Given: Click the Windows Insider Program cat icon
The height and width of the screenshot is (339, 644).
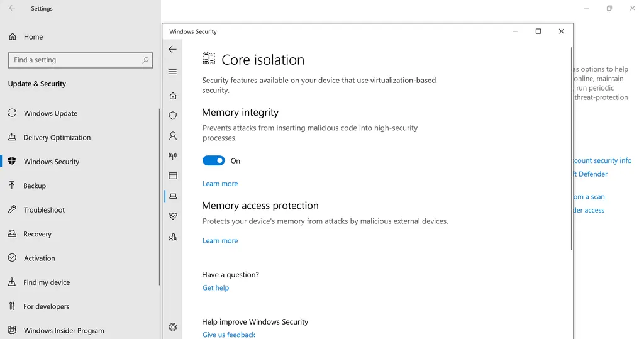Looking at the screenshot, I should click(x=13, y=330).
